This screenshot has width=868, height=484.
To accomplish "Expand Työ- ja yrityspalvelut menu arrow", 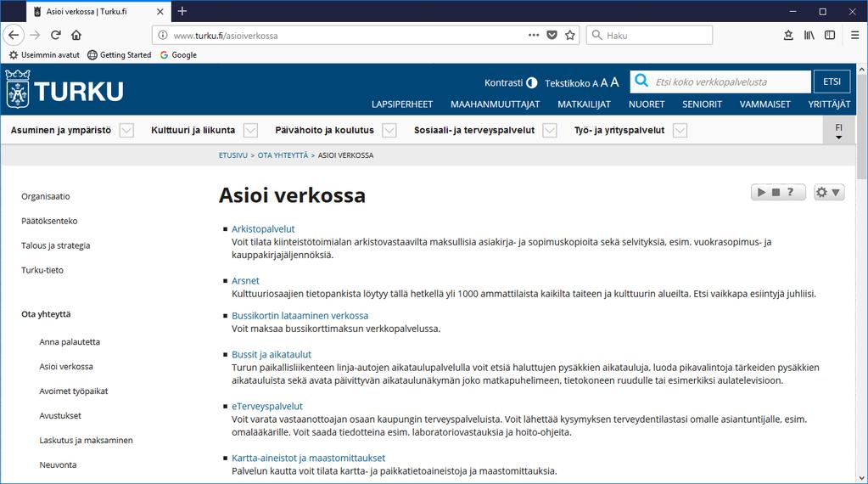I will (680, 130).
